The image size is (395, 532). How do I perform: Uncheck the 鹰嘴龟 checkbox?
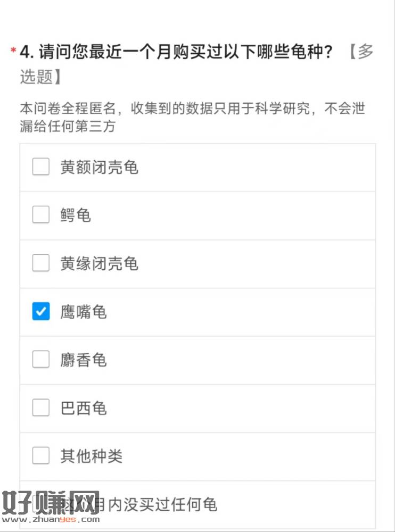(41, 311)
